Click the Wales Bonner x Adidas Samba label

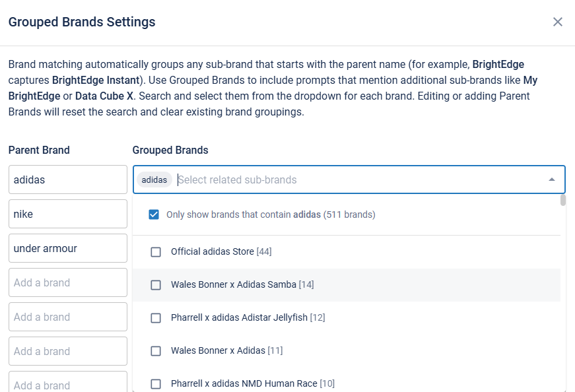[x=242, y=284]
